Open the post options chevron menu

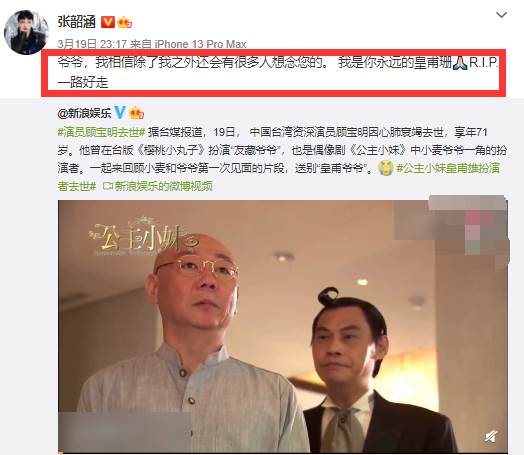click(501, 15)
